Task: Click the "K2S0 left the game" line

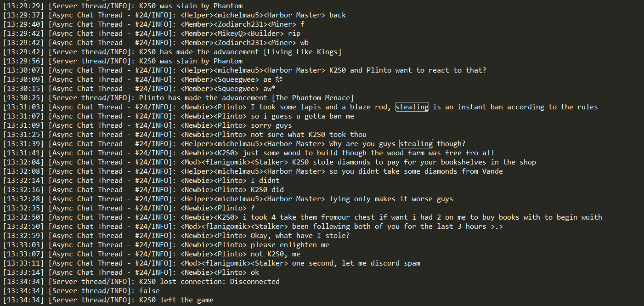Action: [176, 300]
